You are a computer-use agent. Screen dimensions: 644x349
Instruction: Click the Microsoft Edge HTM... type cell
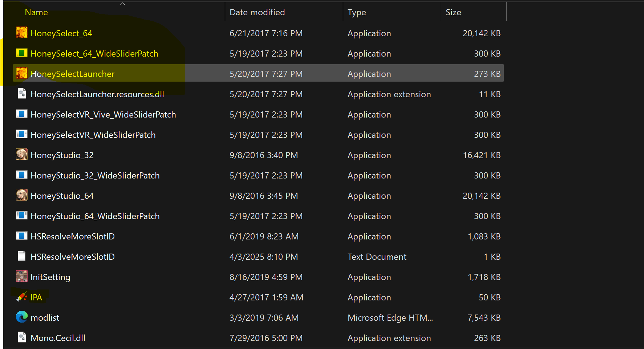pyautogui.click(x=390, y=318)
